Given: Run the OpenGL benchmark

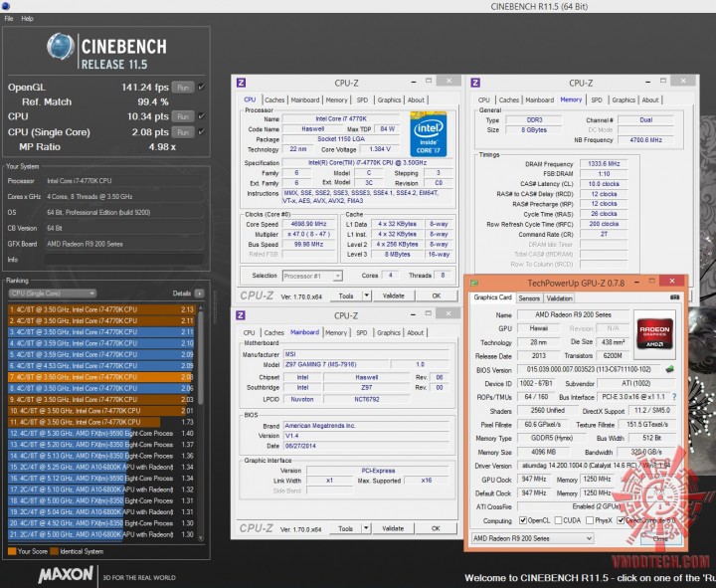Looking at the screenshot, I should [183, 88].
